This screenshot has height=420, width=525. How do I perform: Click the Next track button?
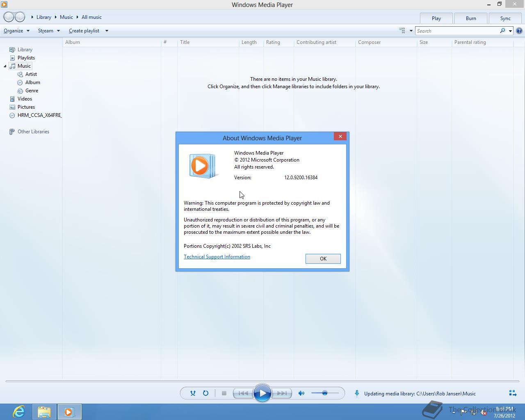[x=282, y=393]
